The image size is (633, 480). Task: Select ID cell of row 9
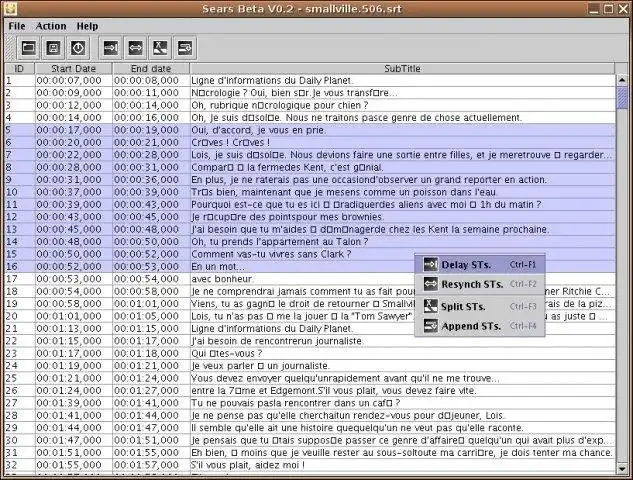coord(19,180)
